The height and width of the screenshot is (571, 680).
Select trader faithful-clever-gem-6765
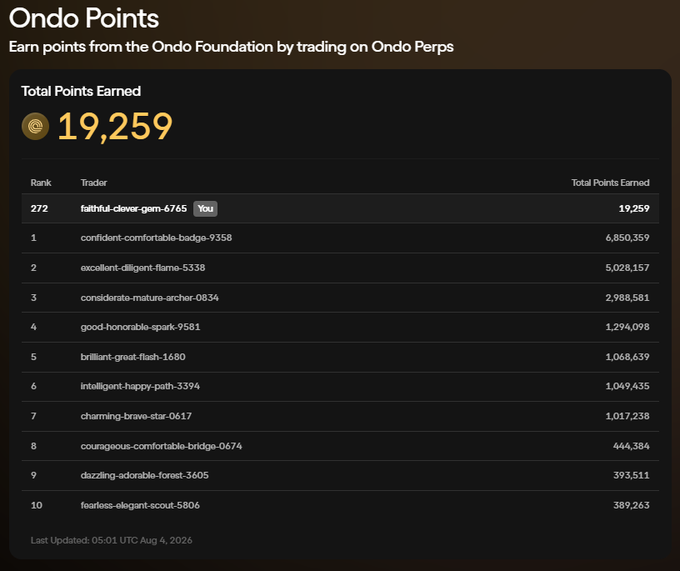pyautogui.click(x=134, y=209)
